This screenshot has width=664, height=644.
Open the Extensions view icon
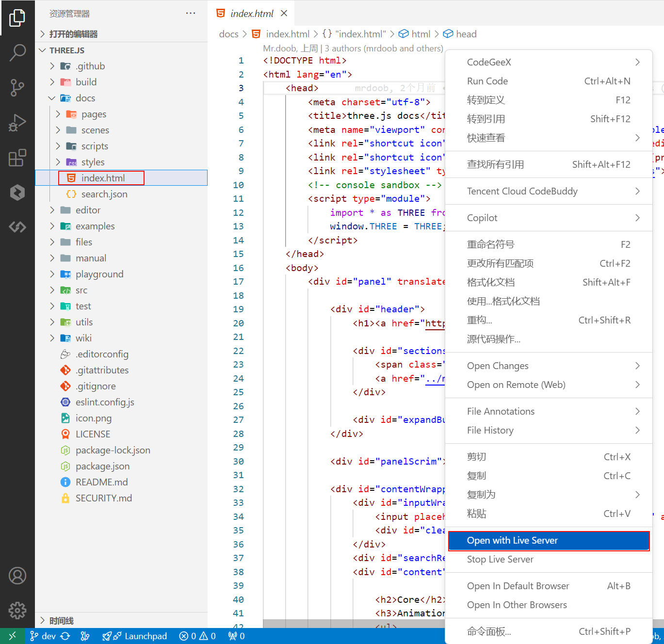coord(17,158)
